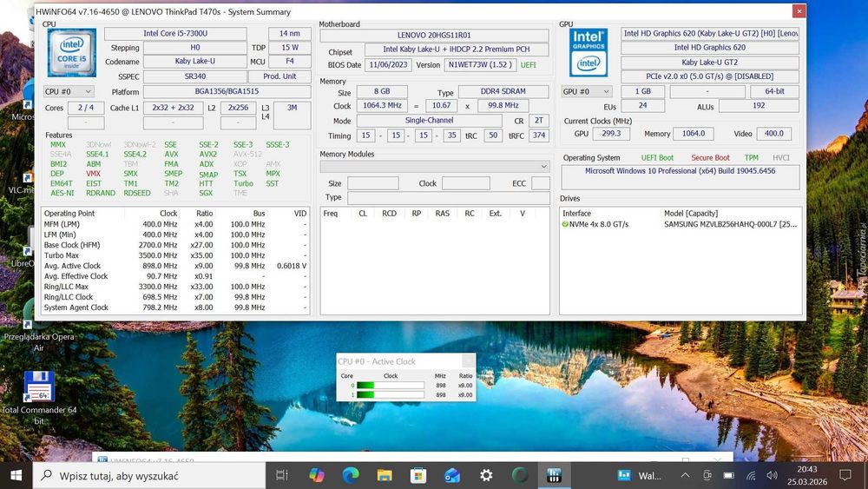The width and height of the screenshot is (868, 489).
Task: Open Przeglądarka Opera Air desktop shortcut
Action: coord(39,327)
